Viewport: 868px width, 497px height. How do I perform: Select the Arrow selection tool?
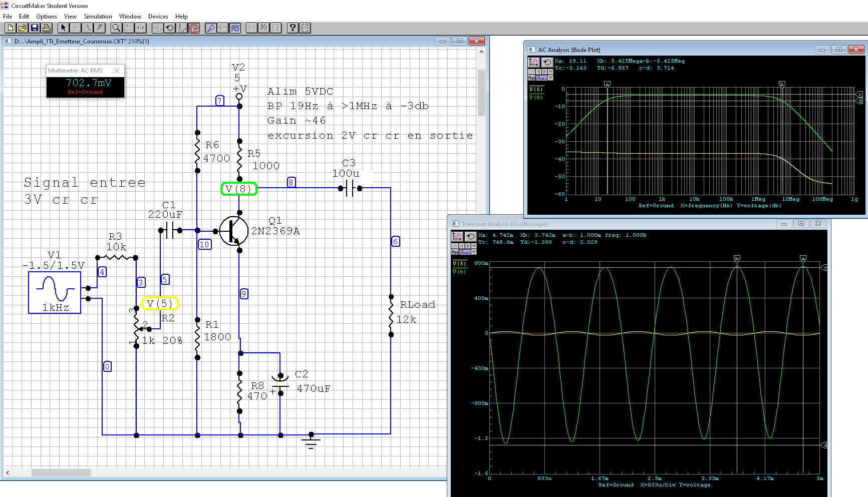pyautogui.click(x=63, y=28)
